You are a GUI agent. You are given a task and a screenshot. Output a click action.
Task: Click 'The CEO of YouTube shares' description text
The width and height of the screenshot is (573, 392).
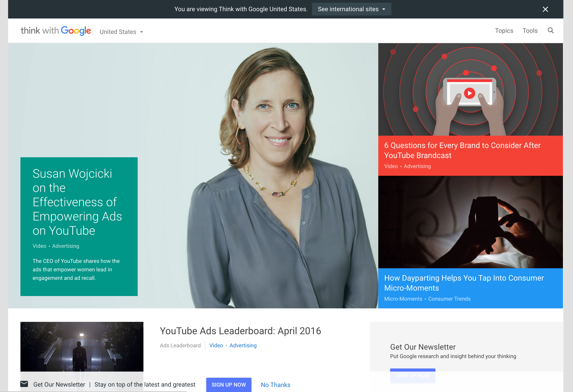coord(76,270)
